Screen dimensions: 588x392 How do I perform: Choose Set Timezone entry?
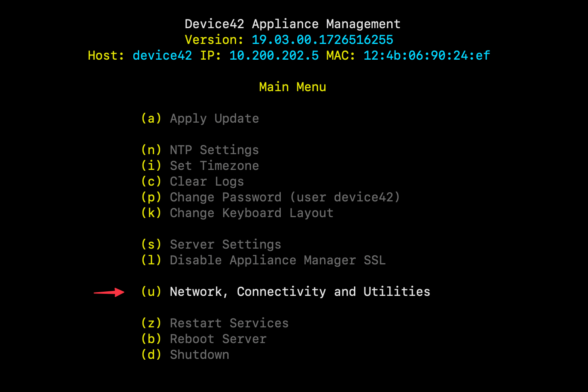pos(214,165)
